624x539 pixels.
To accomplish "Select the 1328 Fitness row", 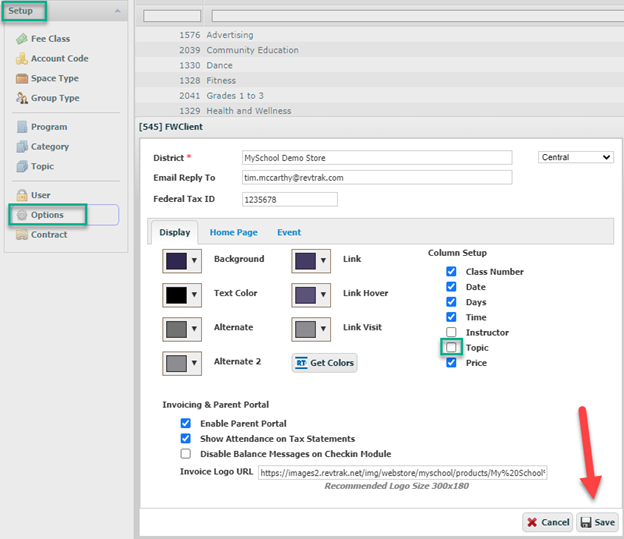I will [x=380, y=80].
